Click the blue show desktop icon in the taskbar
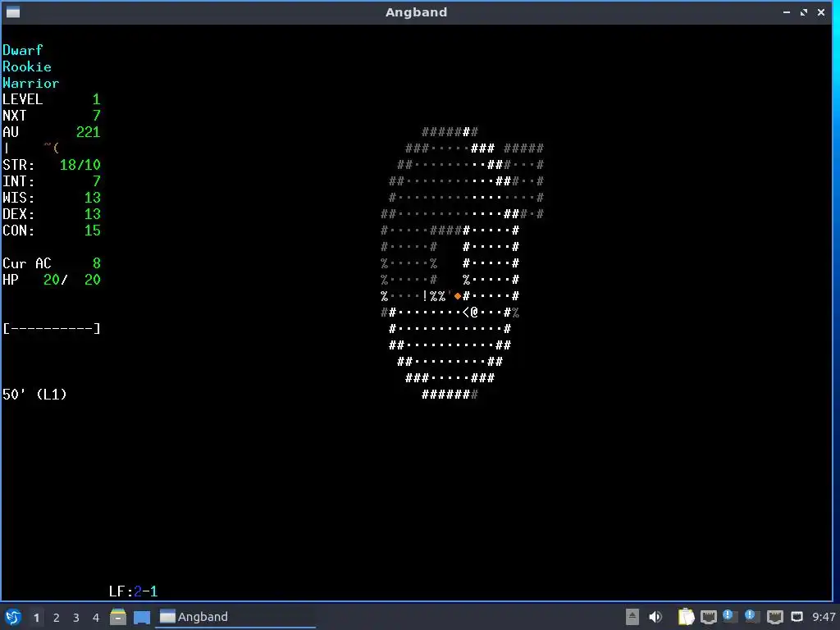Screen dimensions: 840x630 tap(142, 617)
